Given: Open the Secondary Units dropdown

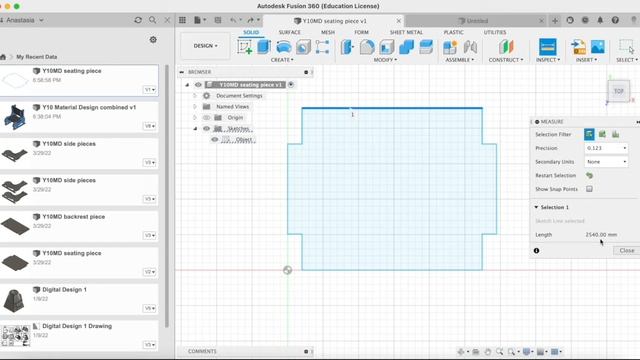Looking at the screenshot, I should click(606, 162).
